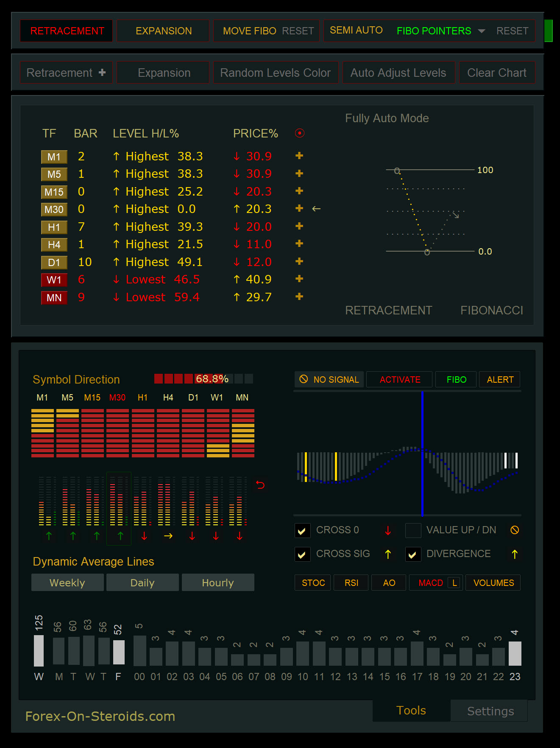
Task: Click the left arrow pointer on M30 row
Action: 316,209
